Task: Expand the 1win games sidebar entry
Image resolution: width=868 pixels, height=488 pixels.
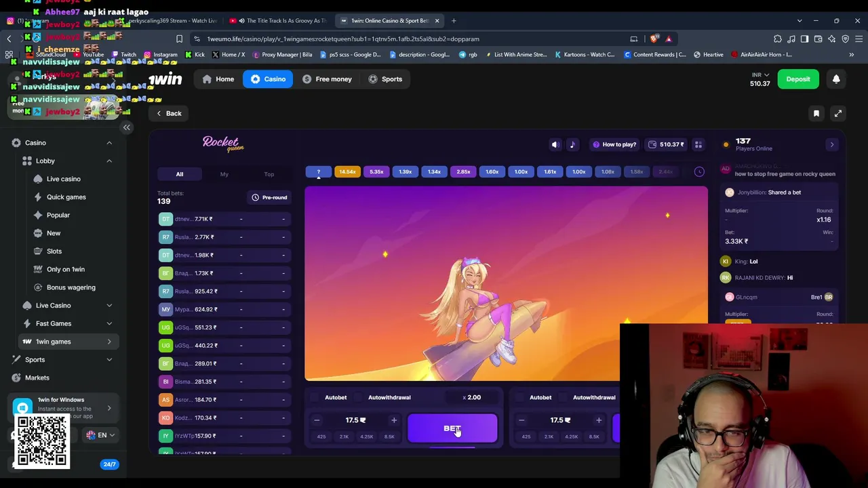Action: pyautogui.click(x=109, y=342)
